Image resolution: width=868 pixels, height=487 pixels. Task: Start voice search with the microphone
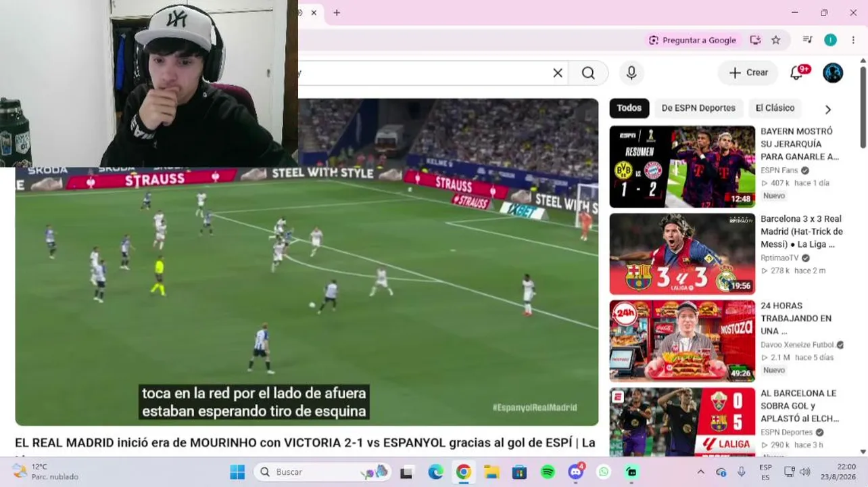[x=631, y=73]
